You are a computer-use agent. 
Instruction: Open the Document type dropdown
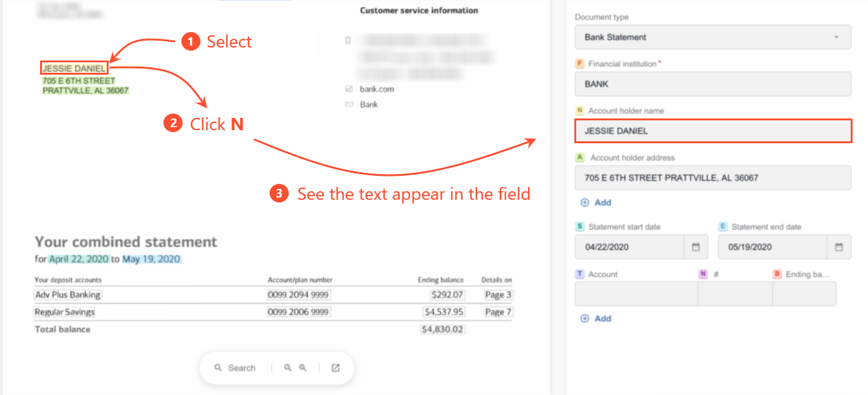click(713, 37)
